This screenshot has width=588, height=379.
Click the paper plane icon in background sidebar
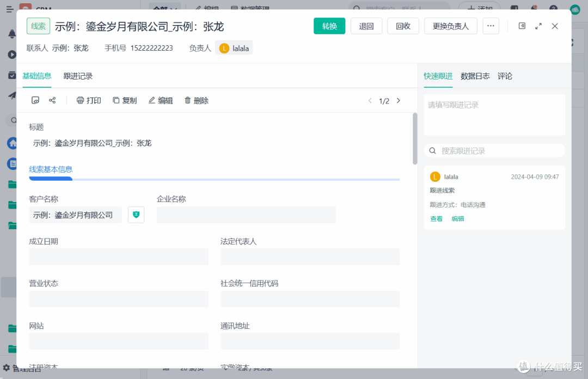12,96
